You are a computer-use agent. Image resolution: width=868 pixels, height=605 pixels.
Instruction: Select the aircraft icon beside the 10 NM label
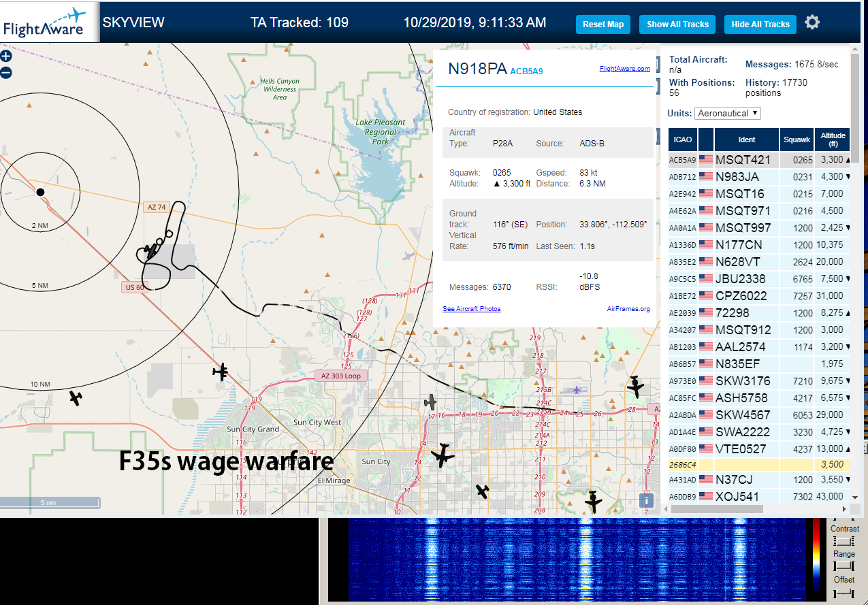click(76, 397)
